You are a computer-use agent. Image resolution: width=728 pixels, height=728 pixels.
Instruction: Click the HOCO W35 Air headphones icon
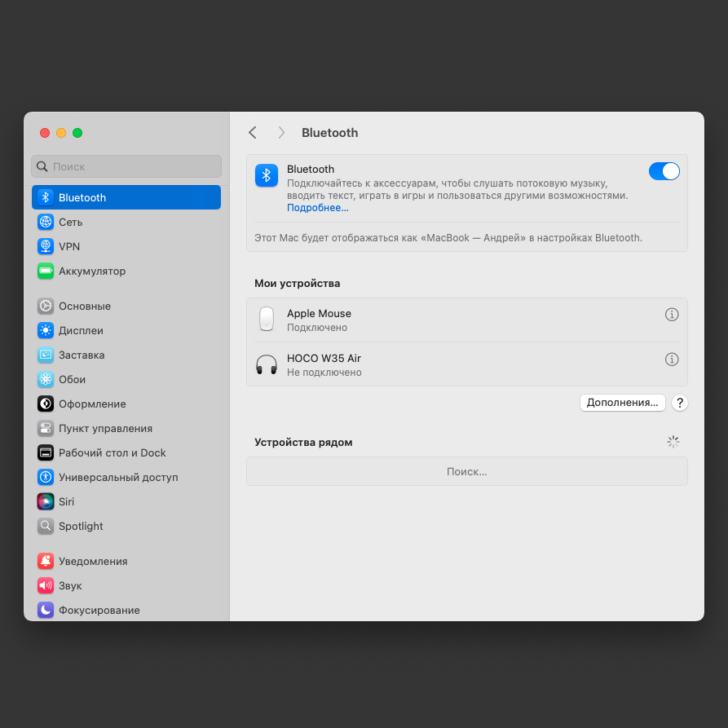[267, 364]
